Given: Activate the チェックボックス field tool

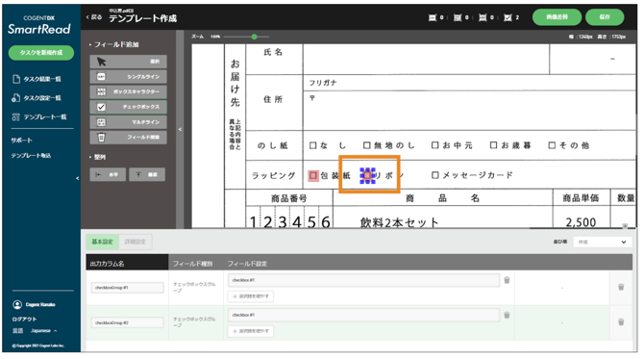Looking at the screenshot, I should point(128,107).
